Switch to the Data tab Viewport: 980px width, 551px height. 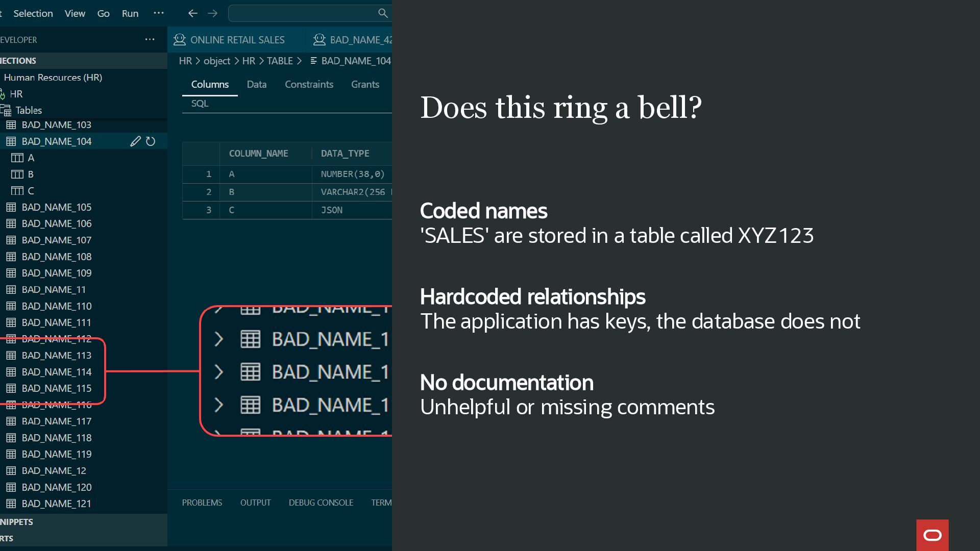pos(256,84)
